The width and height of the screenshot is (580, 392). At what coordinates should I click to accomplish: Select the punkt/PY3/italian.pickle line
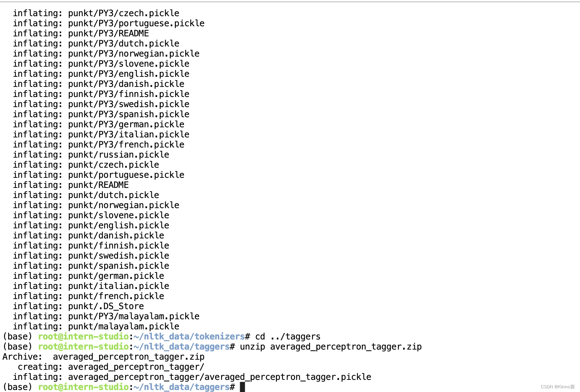tap(101, 134)
